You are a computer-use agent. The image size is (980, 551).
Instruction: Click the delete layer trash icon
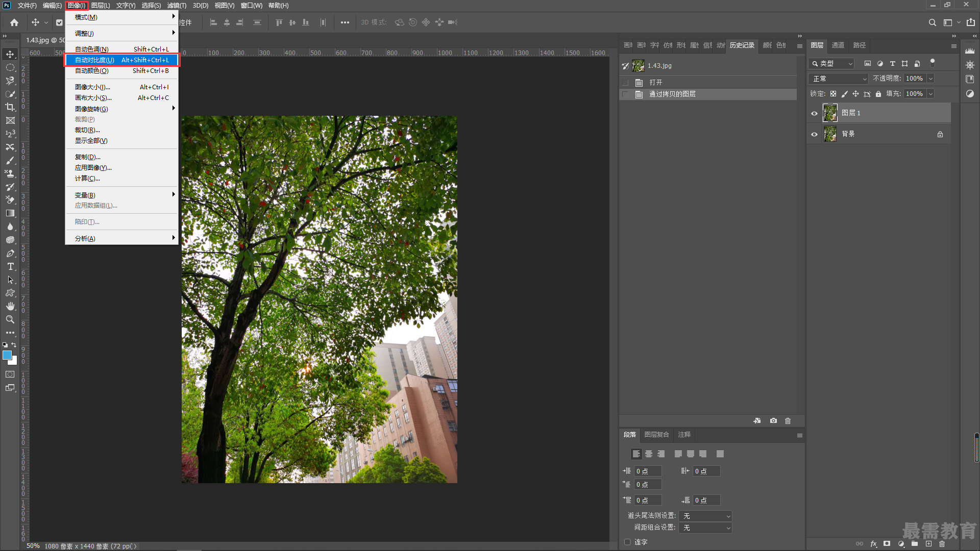[x=942, y=544]
